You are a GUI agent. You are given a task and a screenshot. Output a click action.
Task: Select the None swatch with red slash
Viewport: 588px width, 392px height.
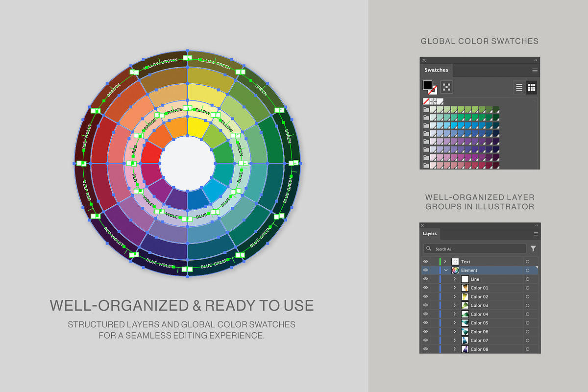pos(426,101)
